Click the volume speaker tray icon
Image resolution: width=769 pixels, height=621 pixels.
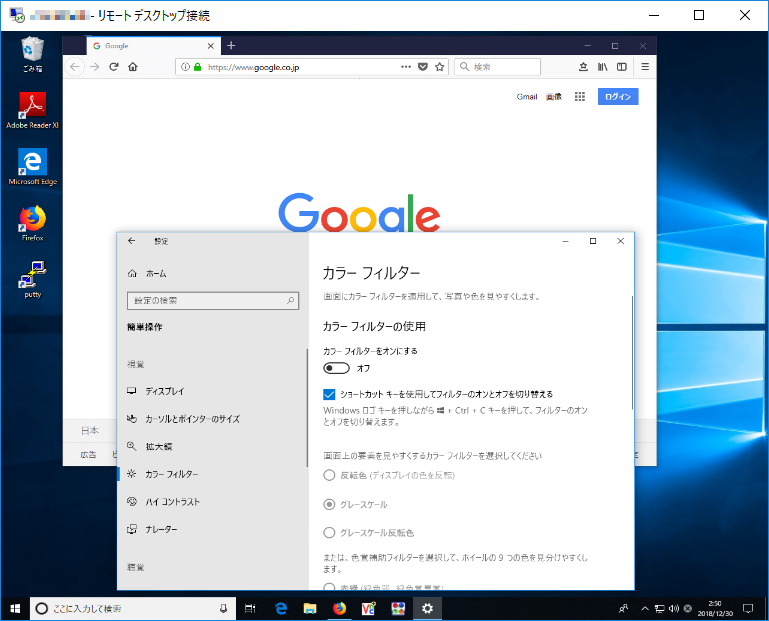coord(674,609)
